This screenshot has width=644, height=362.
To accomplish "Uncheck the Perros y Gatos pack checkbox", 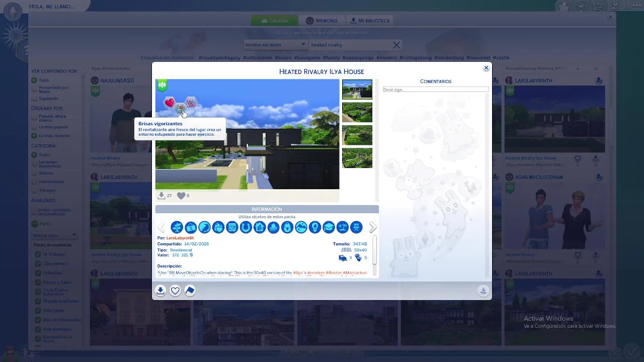I will point(38,283).
